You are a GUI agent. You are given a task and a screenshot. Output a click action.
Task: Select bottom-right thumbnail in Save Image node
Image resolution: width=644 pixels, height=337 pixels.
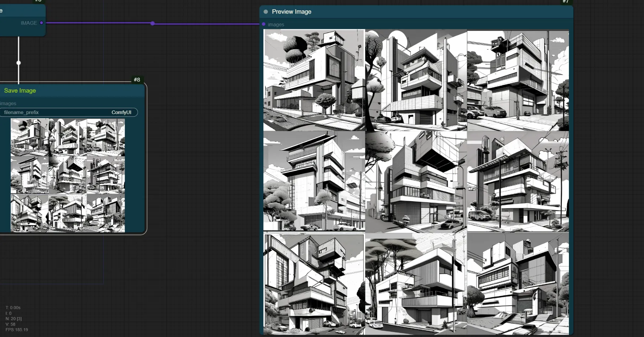click(x=106, y=213)
